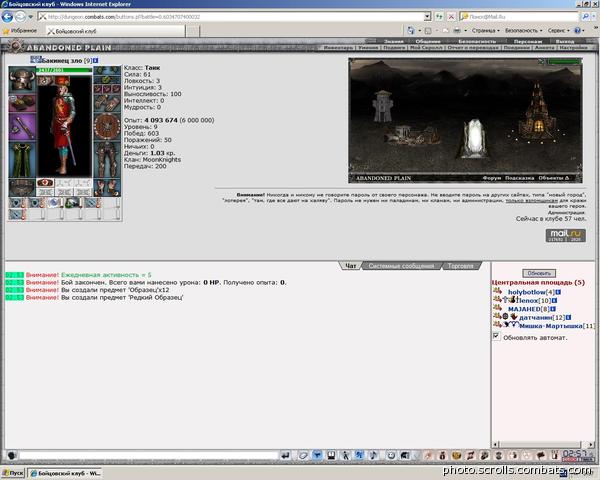Click the Mail.ru search box
This screenshot has height=480, width=600.
pos(520,17)
